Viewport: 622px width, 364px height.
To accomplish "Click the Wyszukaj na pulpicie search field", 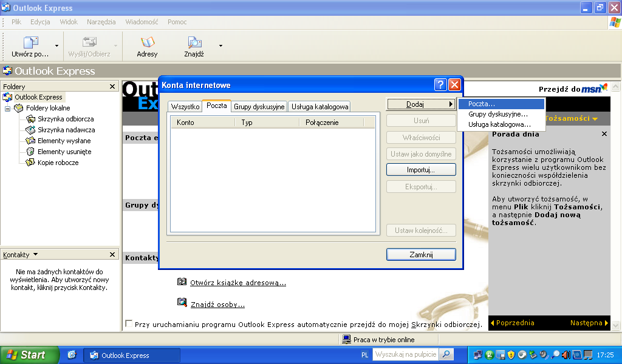I will coord(405,354).
